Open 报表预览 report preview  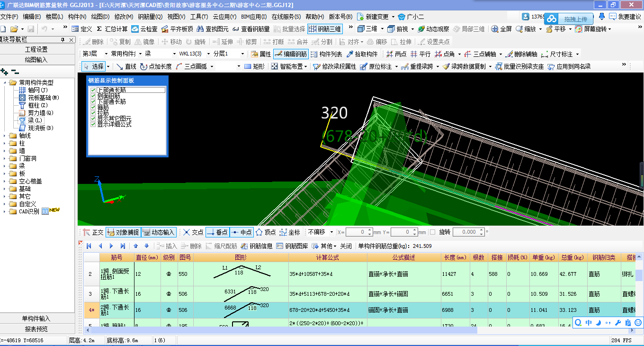[x=36, y=329]
